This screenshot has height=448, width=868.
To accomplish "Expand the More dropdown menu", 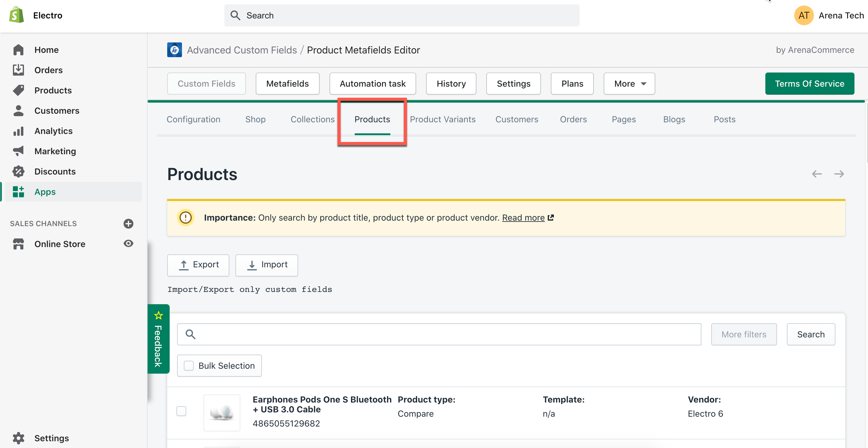I will coord(629,84).
